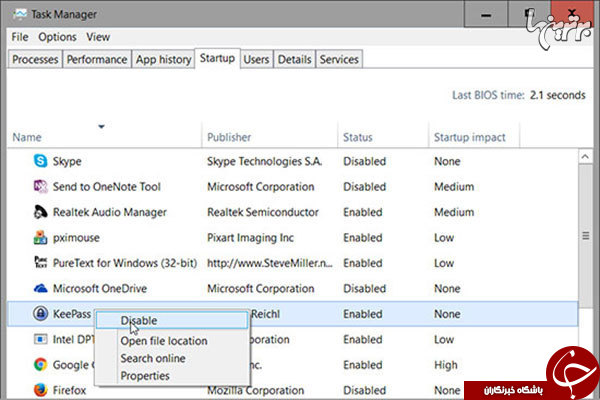Image resolution: width=600 pixels, height=400 pixels.
Task: Click Skype Technologies S.A. publisher cell
Action: pos(264,161)
